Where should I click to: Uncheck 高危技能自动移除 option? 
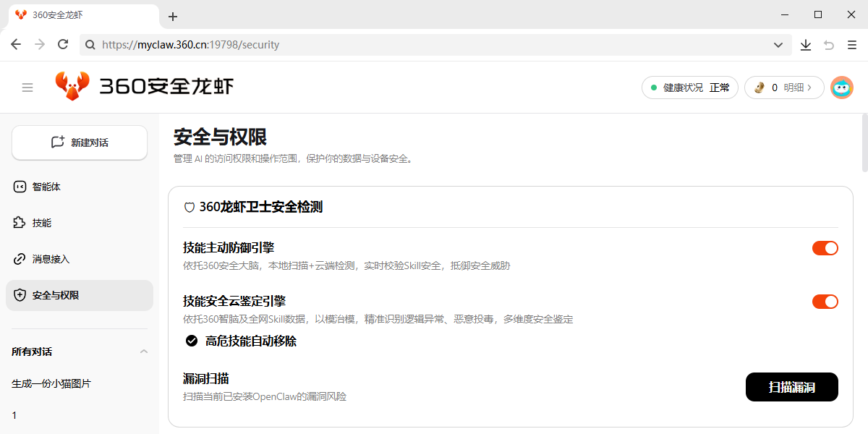tap(192, 341)
